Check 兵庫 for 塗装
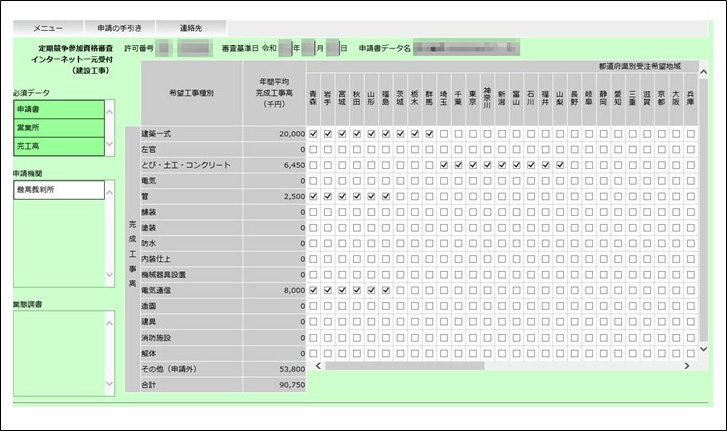Image resolution: width=727 pixels, height=431 pixels. [691, 228]
